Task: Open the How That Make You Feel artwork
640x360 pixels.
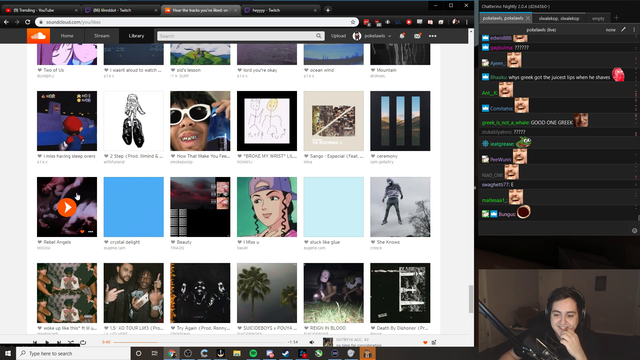Action: coord(200,121)
